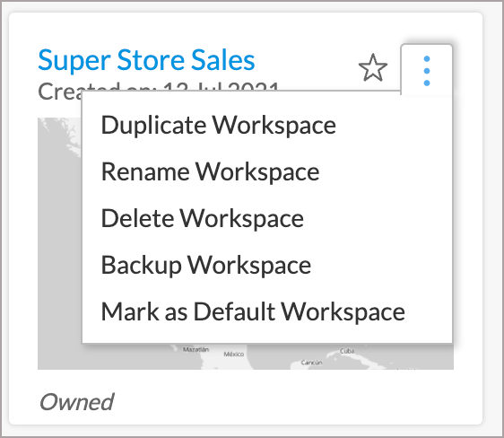The image size is (504, 438).
Task: Set Mark as Default Workspace
Action: 253,311
